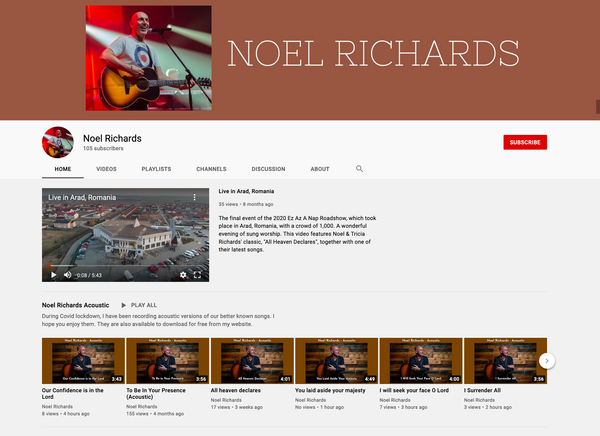Open All heaven declares video thumbnail
The image size is (600, 436).
click(x=252, y=361)
